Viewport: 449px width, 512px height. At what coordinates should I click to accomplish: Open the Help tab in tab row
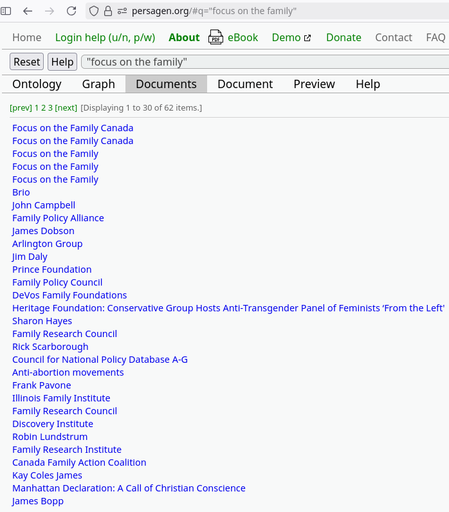pos(368,84)
